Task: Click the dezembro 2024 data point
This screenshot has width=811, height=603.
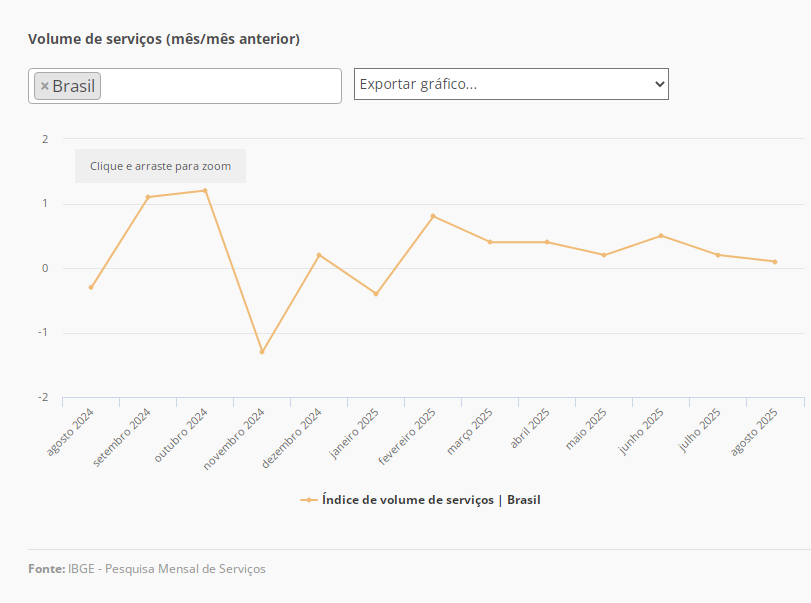Action: tap(319, 255)
